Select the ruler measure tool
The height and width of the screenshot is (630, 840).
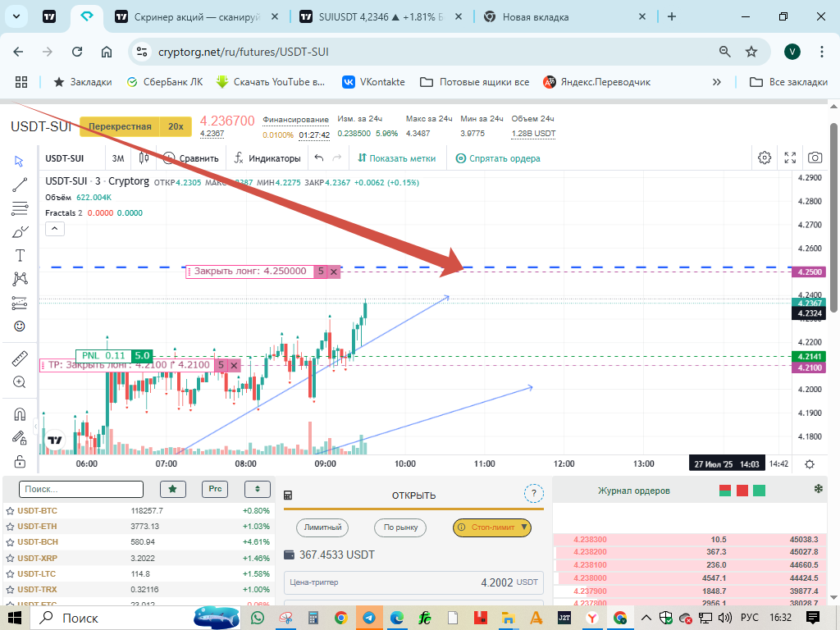pyautogui.click(x=20, y=358)
